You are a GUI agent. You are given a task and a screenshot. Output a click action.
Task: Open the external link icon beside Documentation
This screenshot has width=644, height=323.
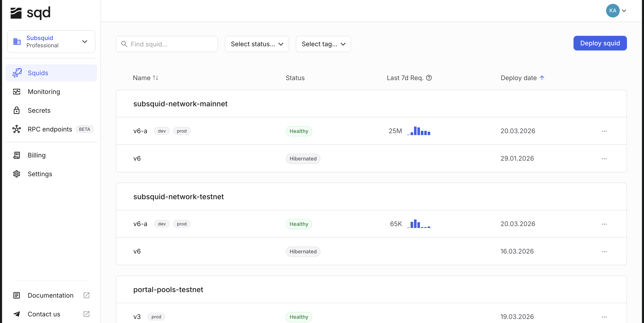click(x=86, y=295)
